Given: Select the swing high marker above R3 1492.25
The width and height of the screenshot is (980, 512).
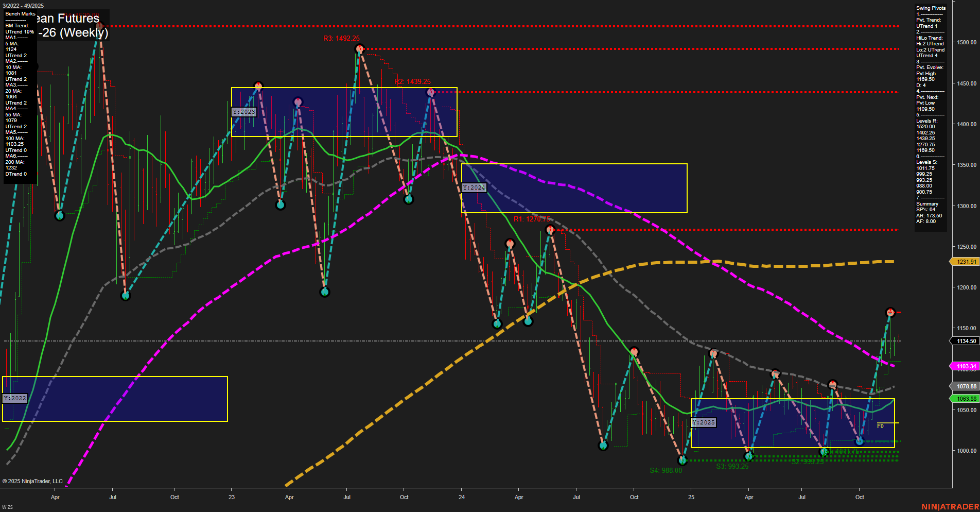Looking at the screenshot, I should (x=359, y=48).
